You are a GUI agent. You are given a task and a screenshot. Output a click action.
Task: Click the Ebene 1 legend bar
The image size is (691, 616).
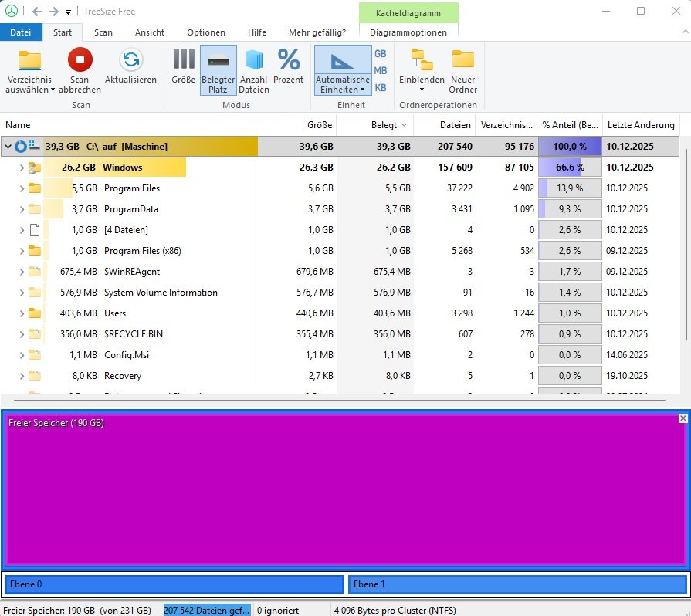click(518, 584)
